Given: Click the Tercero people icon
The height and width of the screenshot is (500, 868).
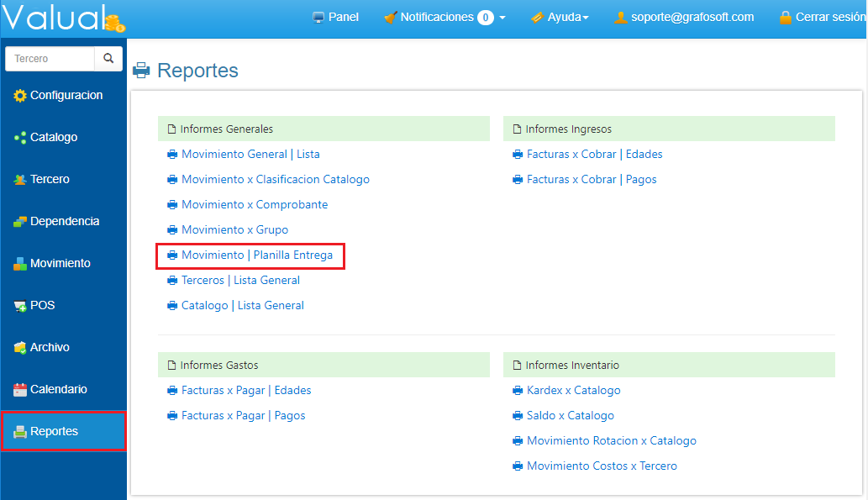Looking at the screenshot, I should 20,180.
